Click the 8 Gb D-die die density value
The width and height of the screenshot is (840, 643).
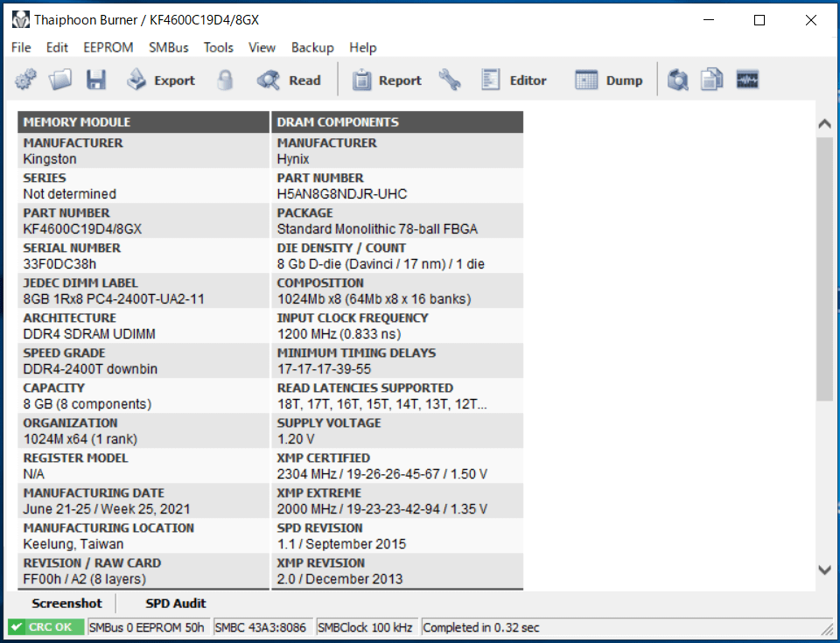click(x=381, y=264)
